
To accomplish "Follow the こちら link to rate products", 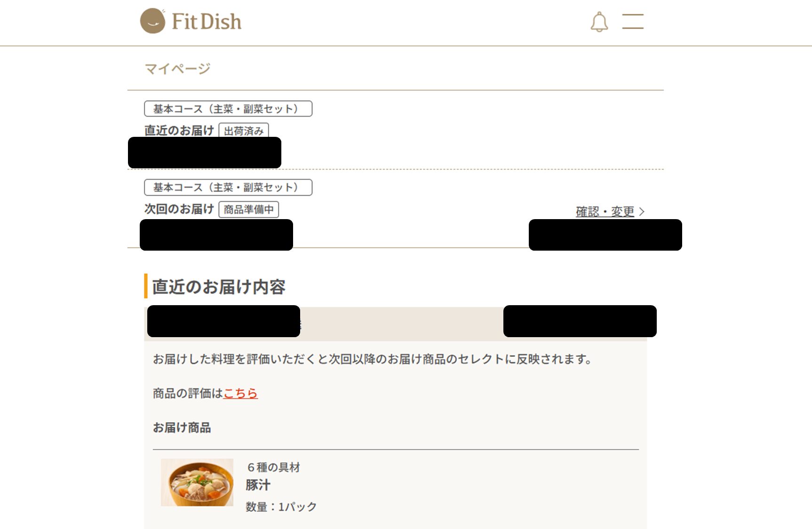I will click(240, 393).
